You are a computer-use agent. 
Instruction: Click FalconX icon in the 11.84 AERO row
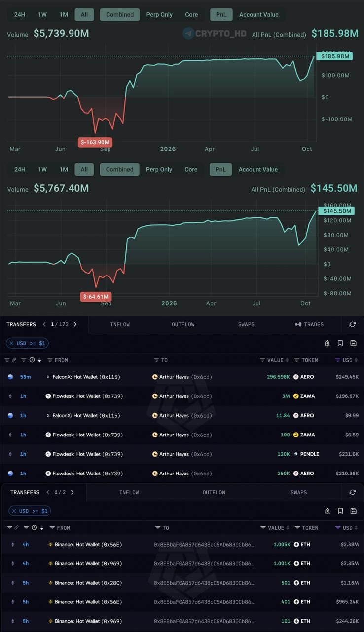tap(48, 415)
